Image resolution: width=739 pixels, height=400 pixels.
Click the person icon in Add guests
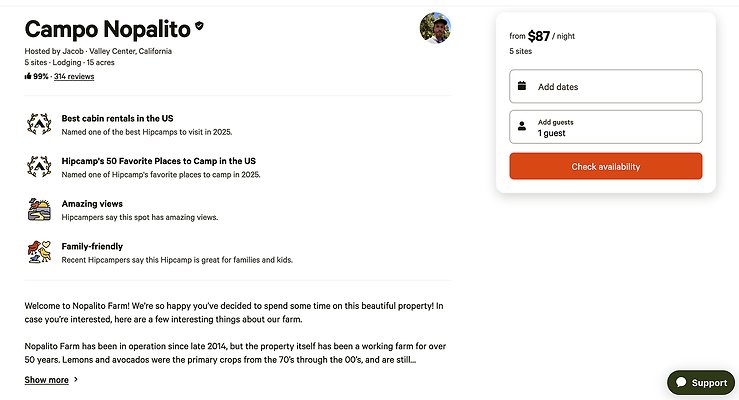pyautogui.click(x=522, y=127)
